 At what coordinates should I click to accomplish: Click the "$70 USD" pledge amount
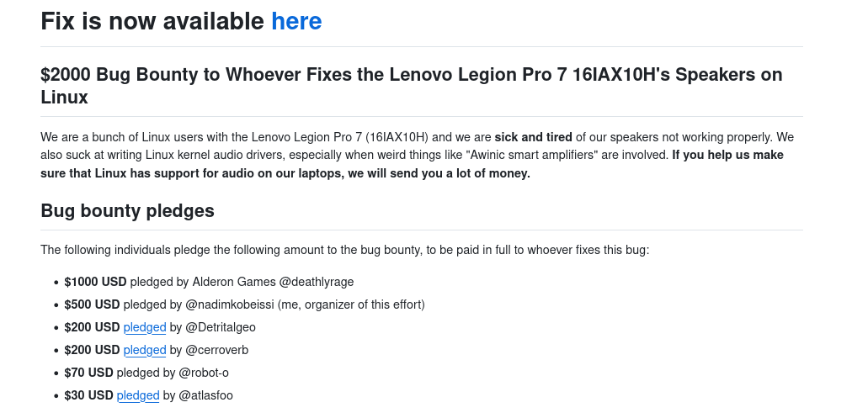[x=88, y=373]
